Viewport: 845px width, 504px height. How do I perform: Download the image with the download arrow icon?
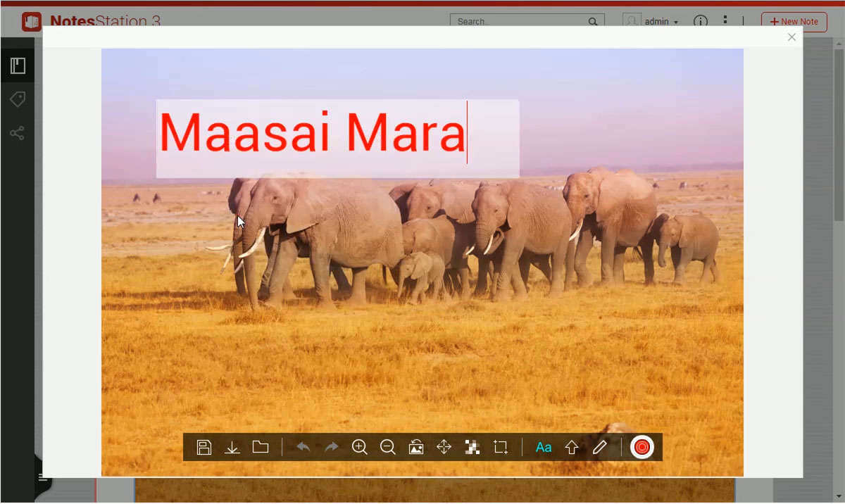pos(232,447)
